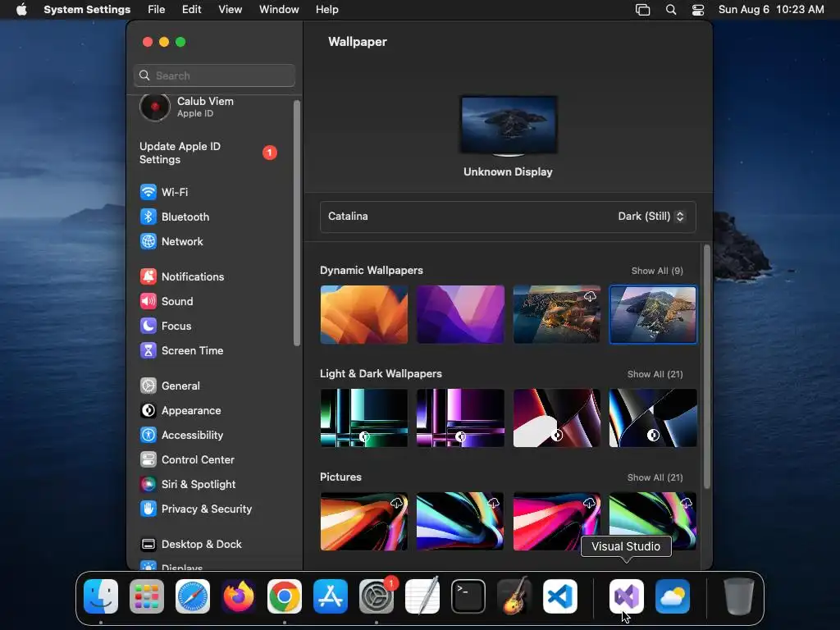Open GarageBand from the Dock
Screen dimensions: 840x630
514,596
